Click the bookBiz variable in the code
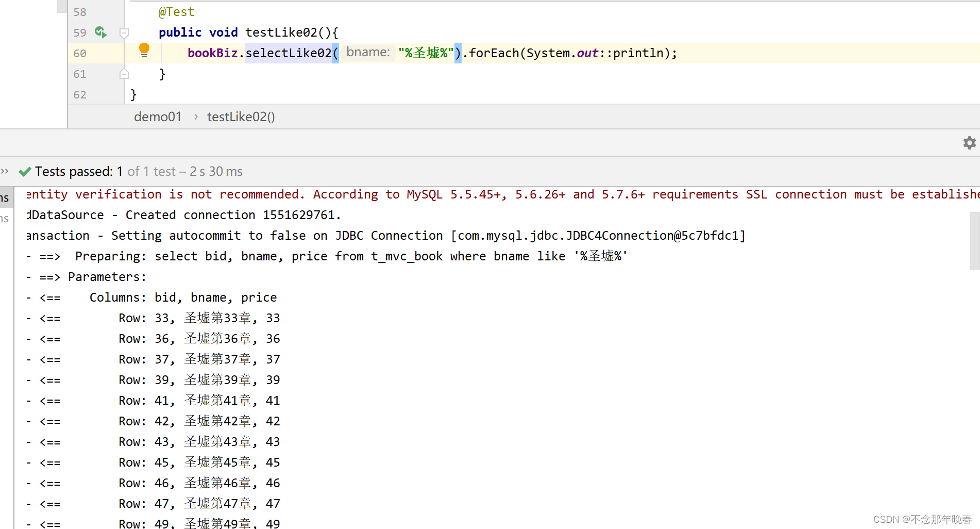This screenshot has height=529, width=980. (212, 53)
